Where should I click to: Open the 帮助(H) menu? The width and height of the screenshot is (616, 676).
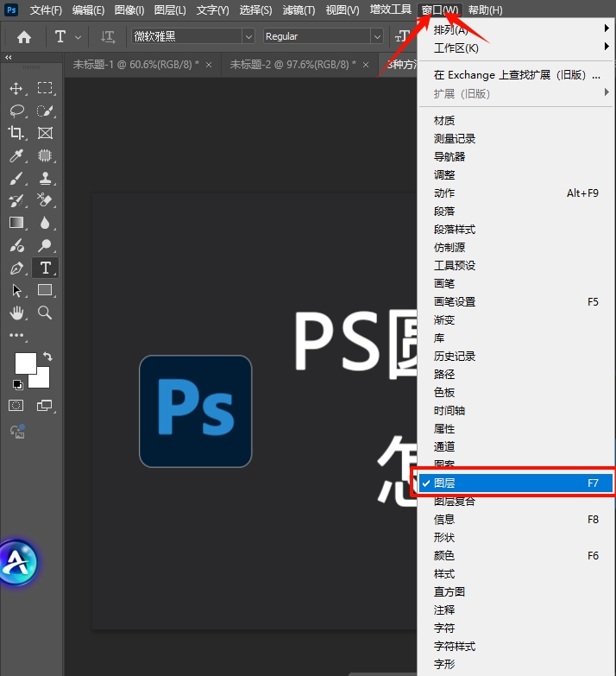coord(486,9)
